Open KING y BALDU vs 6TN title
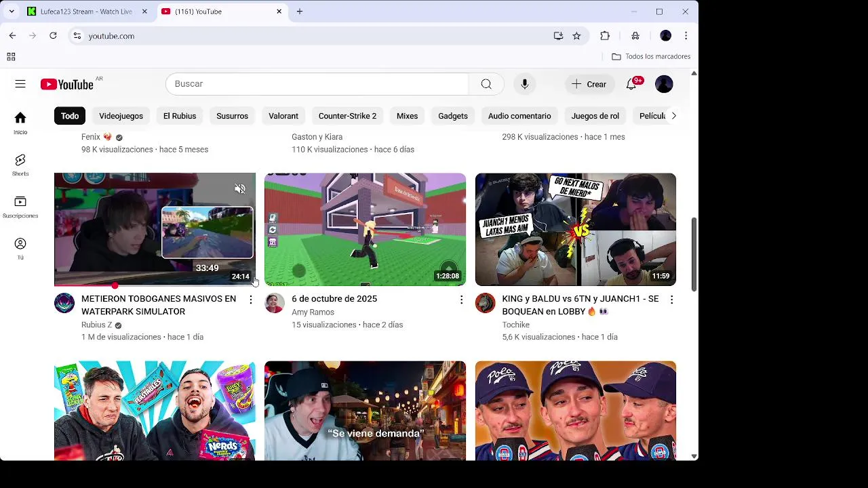The height and width of the screenshot is (488, 868). pos(580,305)
